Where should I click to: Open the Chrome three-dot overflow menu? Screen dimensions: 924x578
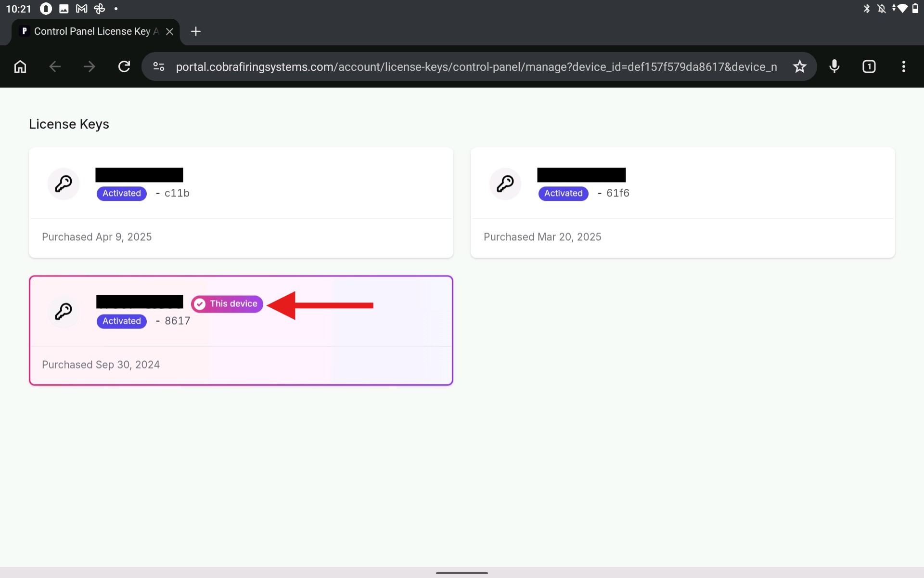904,66
